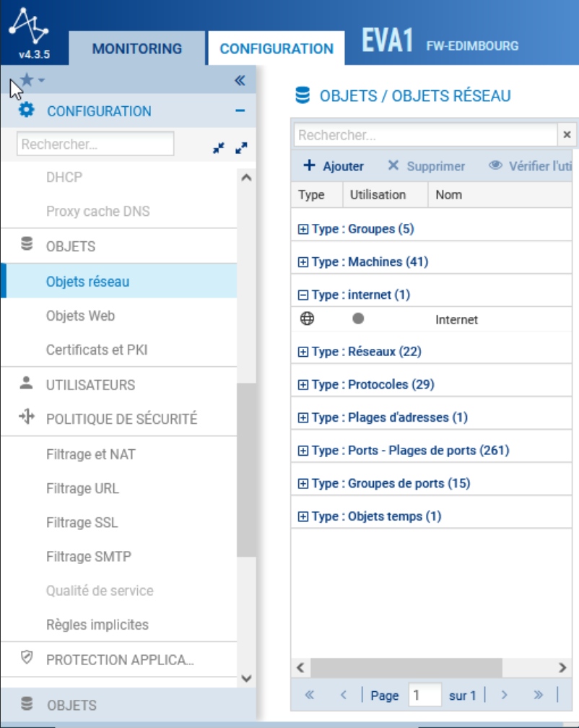Clear the object search with X button
The height and width of the screenshot is (728, 579).
point(567,135)
